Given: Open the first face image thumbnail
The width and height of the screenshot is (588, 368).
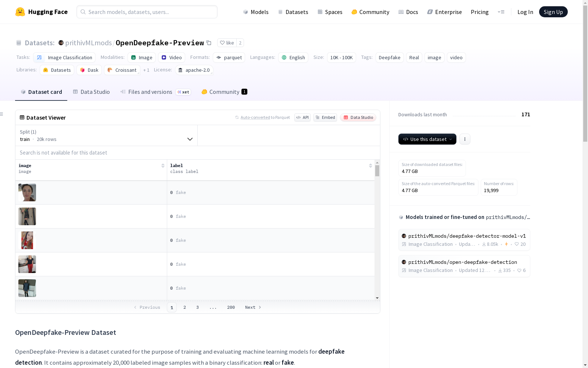Looking at the screenshot, I should pyautogui.click(x=27, y=192).
